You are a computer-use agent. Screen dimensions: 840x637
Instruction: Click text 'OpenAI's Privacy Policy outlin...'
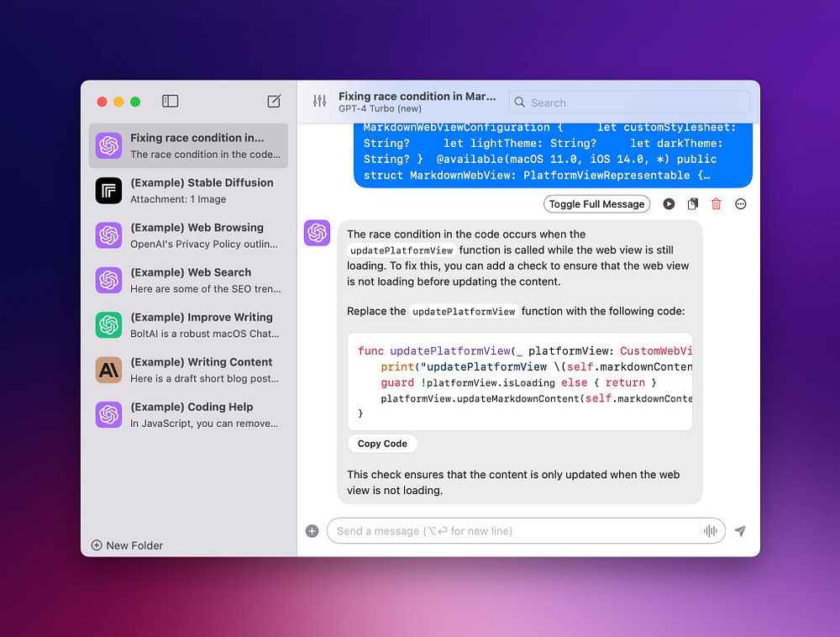204,245
